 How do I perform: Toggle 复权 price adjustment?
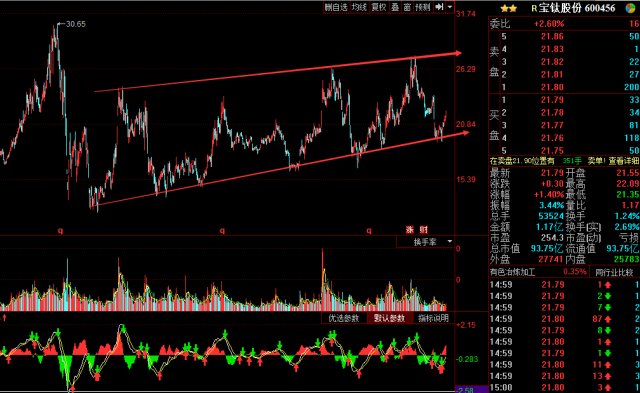tap(379, 7)
